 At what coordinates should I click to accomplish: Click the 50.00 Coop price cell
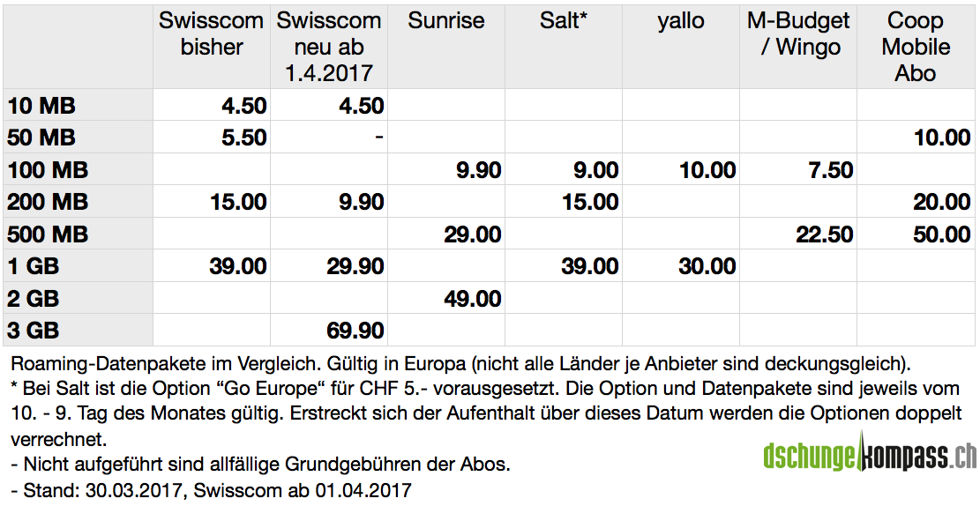point(941,234)
